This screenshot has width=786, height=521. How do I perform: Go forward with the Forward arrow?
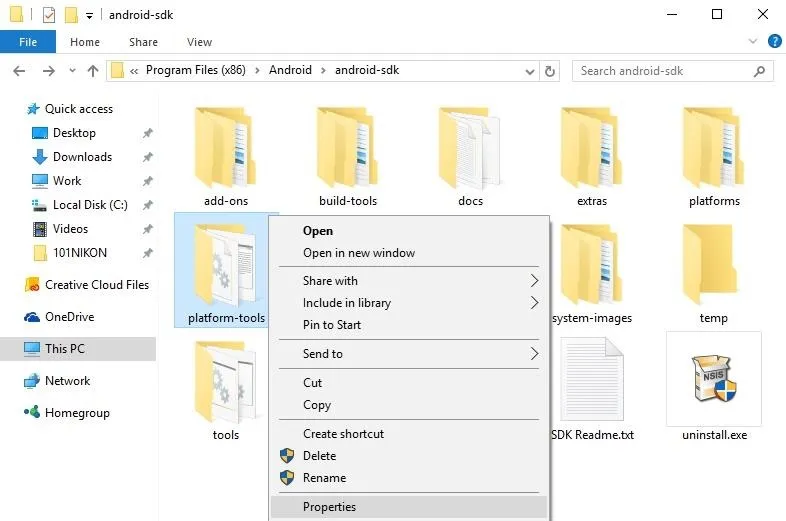tap(49, 71)
